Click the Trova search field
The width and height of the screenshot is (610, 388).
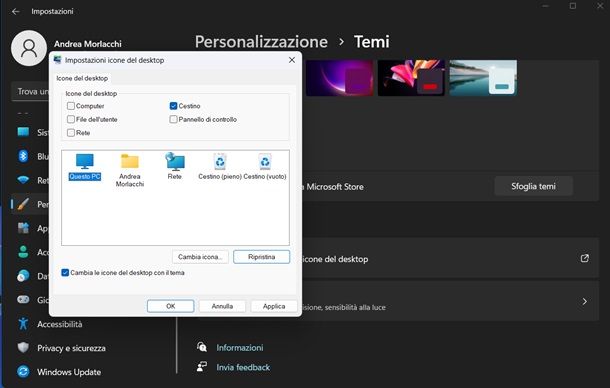31,92
